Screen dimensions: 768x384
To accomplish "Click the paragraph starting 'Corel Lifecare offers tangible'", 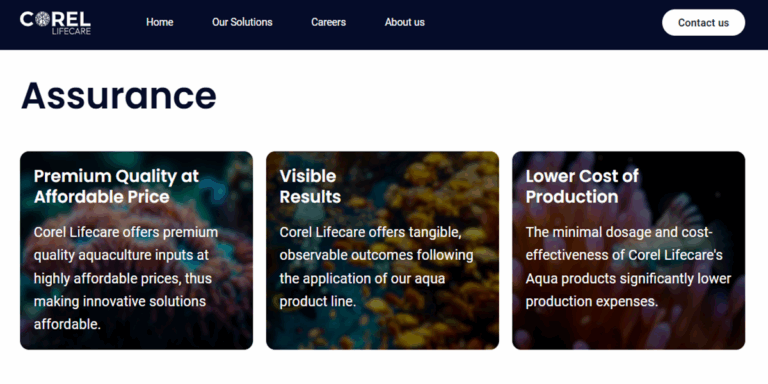I will (376, 266).
